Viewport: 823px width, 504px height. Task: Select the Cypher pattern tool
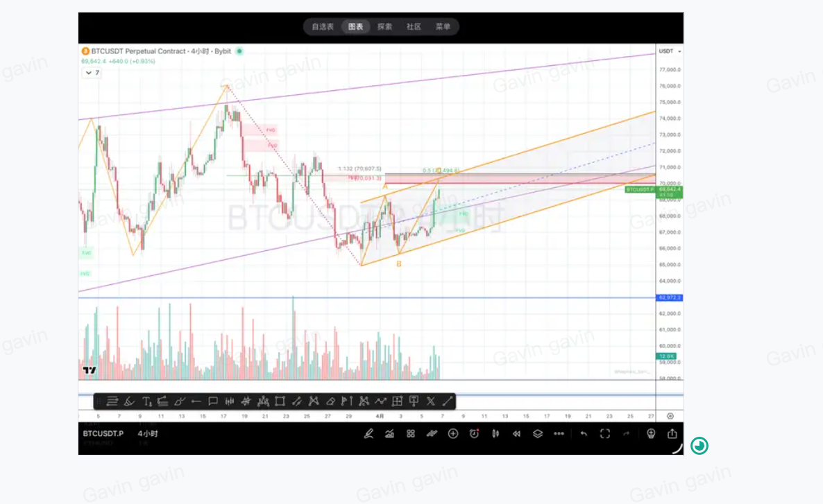[364, 401]
